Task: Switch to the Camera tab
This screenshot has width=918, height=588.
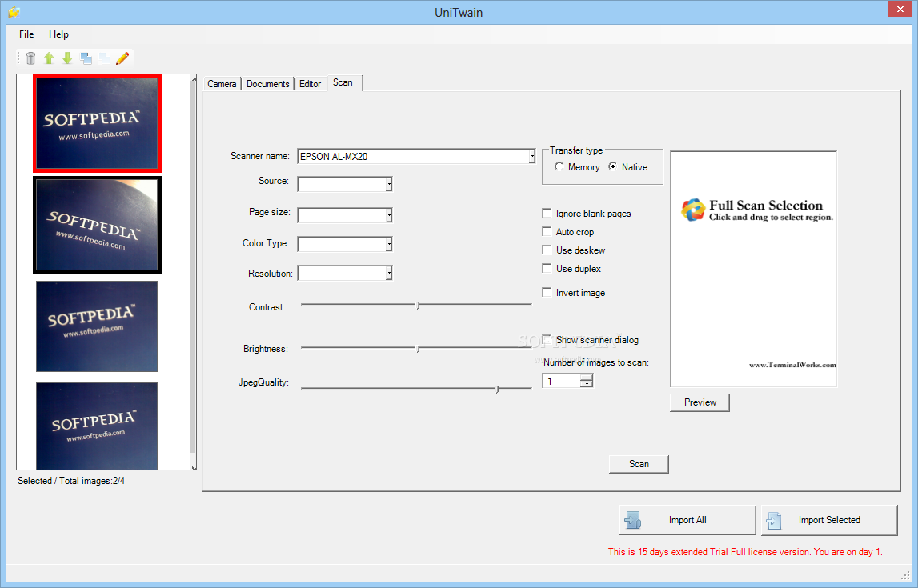Action: (x=222, y=84)
